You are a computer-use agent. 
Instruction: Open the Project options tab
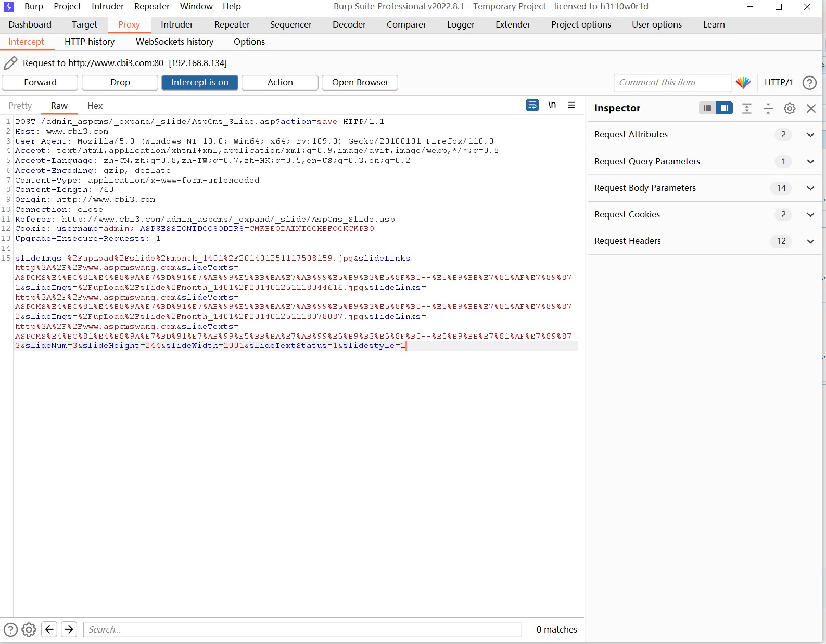click(581, 24)
